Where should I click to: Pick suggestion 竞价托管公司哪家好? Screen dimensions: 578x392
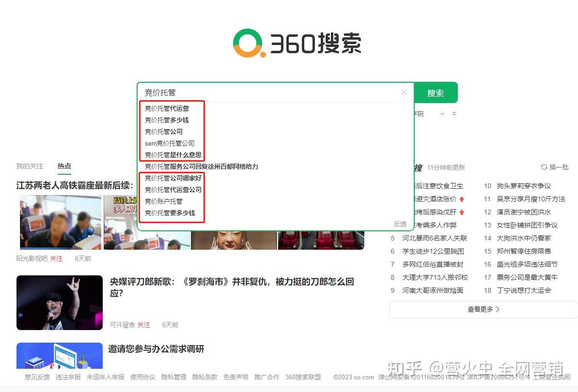[173, 178]
